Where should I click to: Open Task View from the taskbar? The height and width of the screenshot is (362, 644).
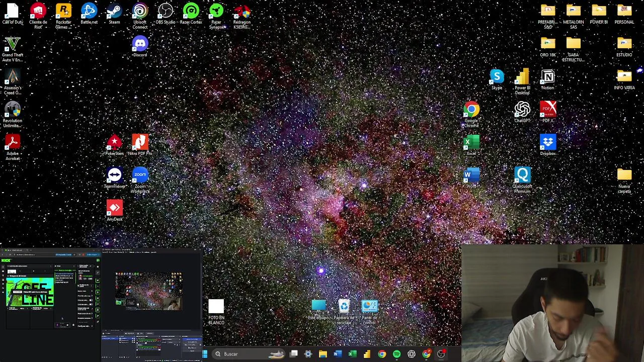coord(294,354)
